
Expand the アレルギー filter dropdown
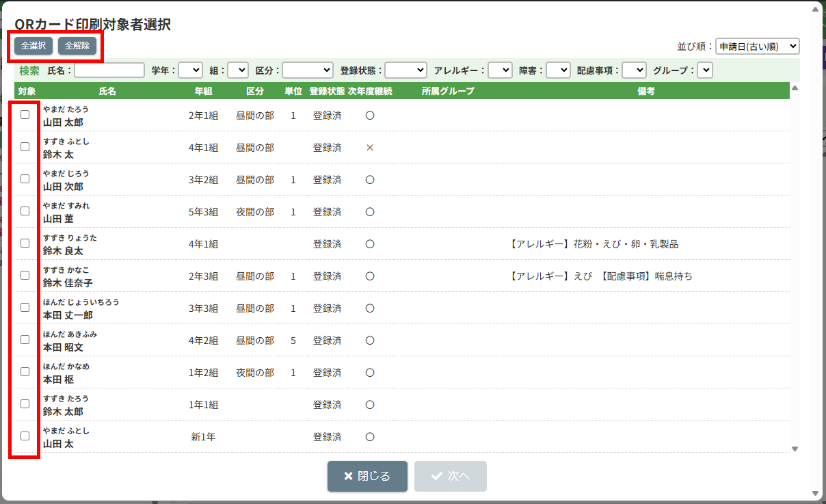[500, 70]
